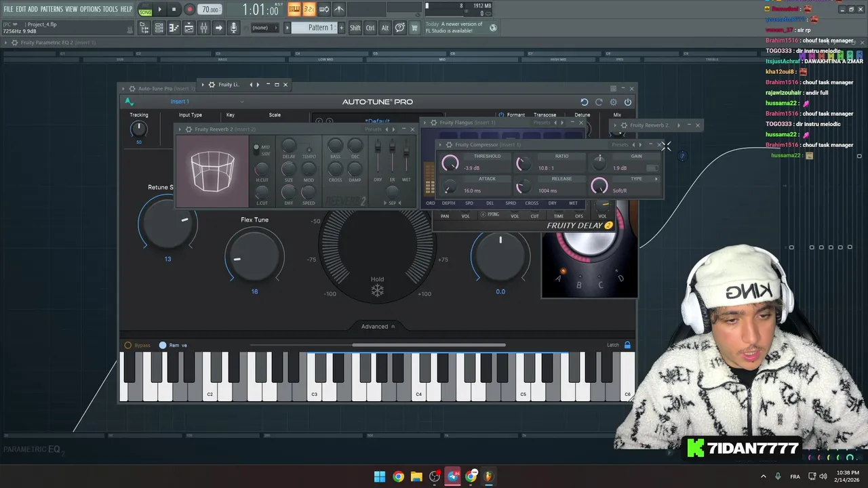The width and height of the screenshot is (868, 488).
Task: Open Fruity Flangus gear options icon
Action: point(433,123)
